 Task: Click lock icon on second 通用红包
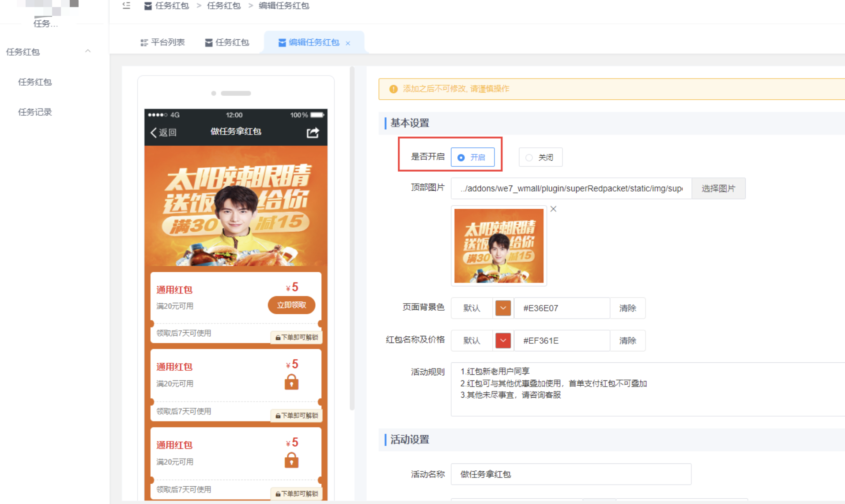(x=291, y=382)
